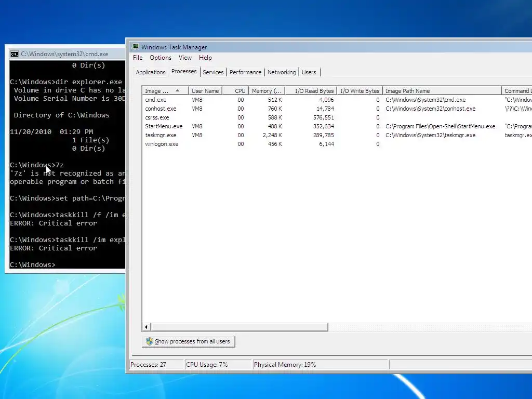Switch to the Applications tab
Image resolution: width=532 pixels, height=399 pixels.
[150, 72]
